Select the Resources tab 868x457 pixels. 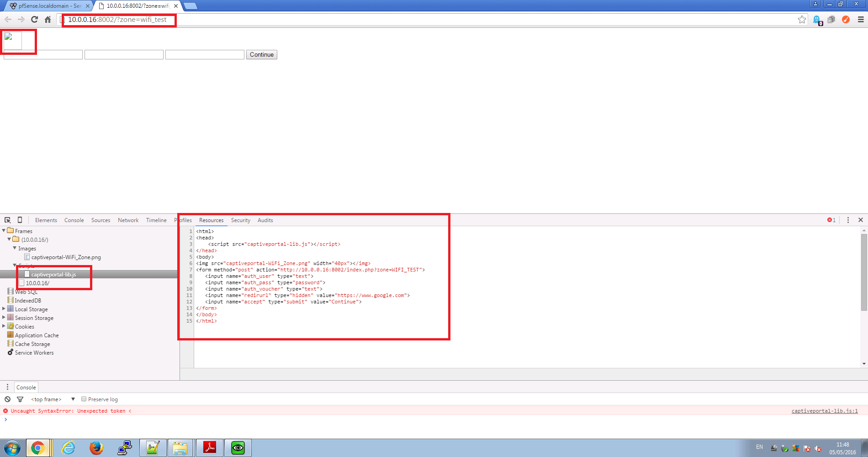coord(211,220)
